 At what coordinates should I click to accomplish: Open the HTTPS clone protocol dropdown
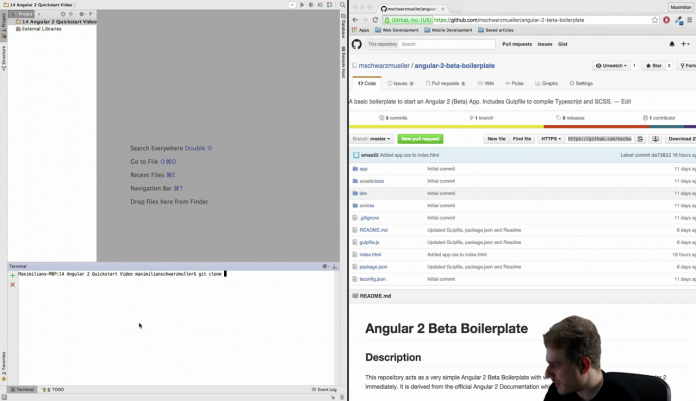click(551, 139)
